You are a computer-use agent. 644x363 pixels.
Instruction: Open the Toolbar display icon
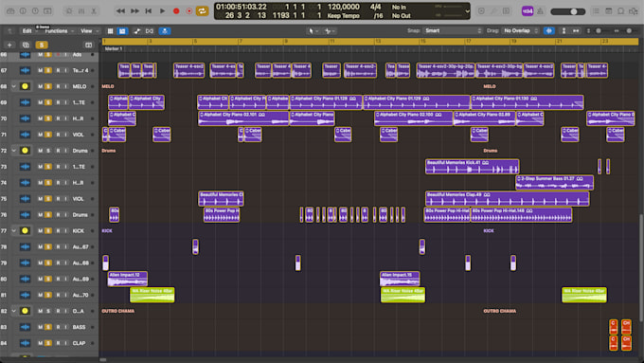coord(47,11)
